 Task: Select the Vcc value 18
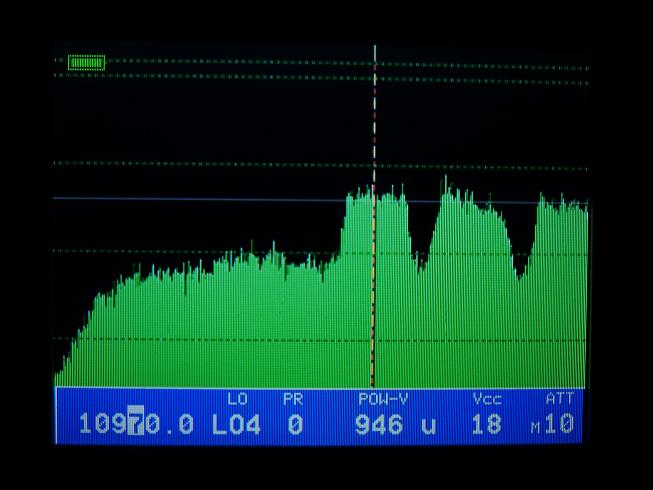coord(485,424)
